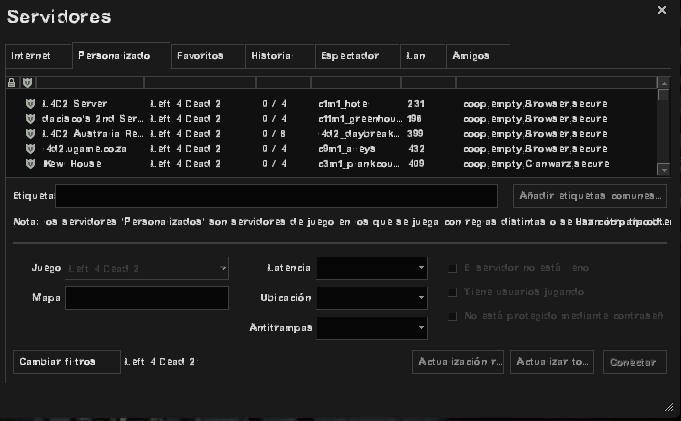Click the server list scrollbar thumb

[x=664, y=95]
